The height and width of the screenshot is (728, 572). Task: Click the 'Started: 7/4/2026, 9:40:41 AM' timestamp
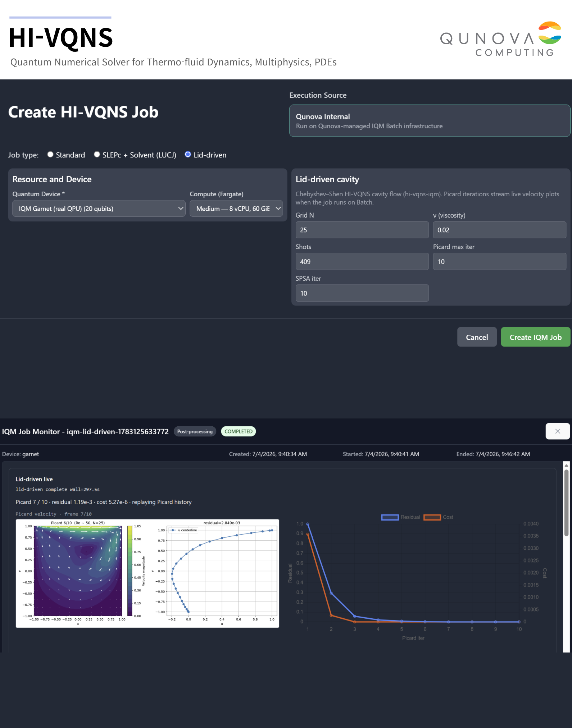pyautogui.click(x=381, y=454)
